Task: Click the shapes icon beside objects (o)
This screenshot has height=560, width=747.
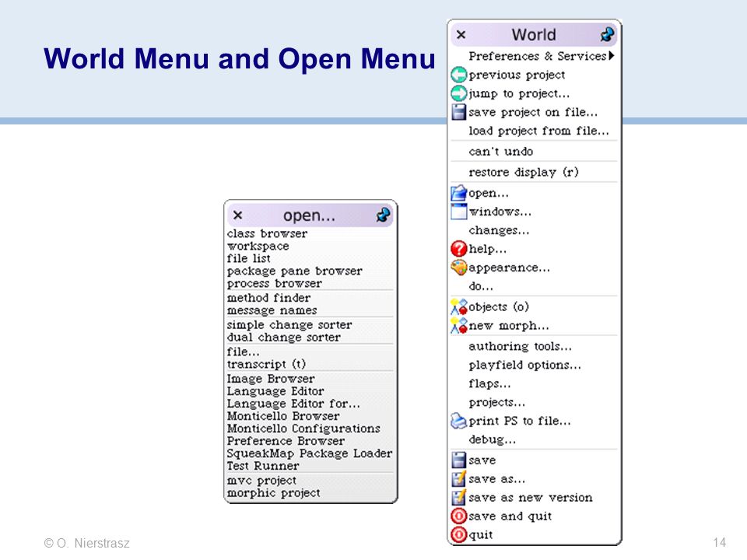Action: [x=459, y=307]
